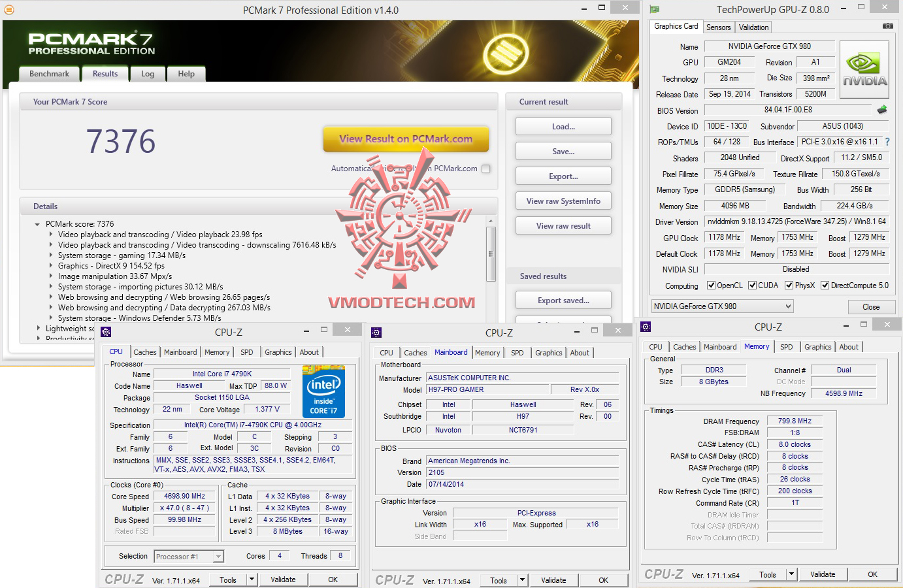Open Tools dropdown arrow in CPU-Z CPU window

pyautogui.click(x=252, y=580)
